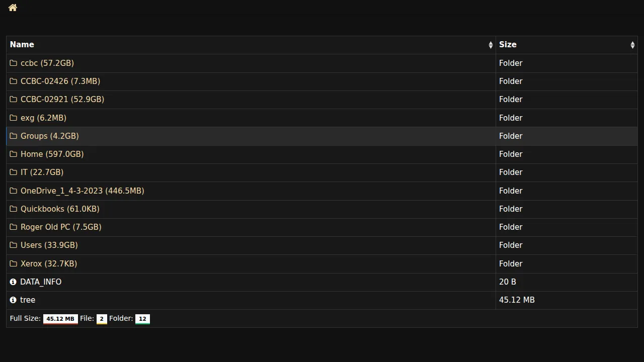
Task: Sort the list by Name column arrows
Action: [x=491, y=45]
